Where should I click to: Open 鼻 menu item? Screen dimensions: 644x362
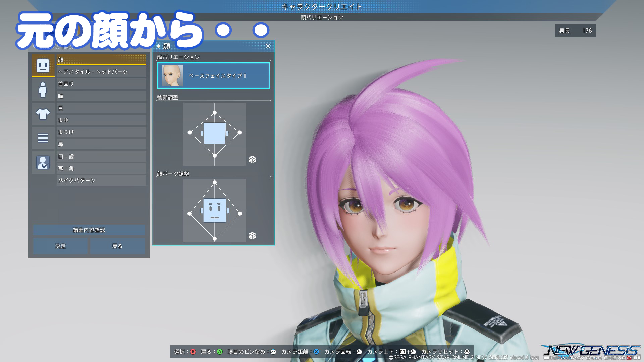coord(101,144)
